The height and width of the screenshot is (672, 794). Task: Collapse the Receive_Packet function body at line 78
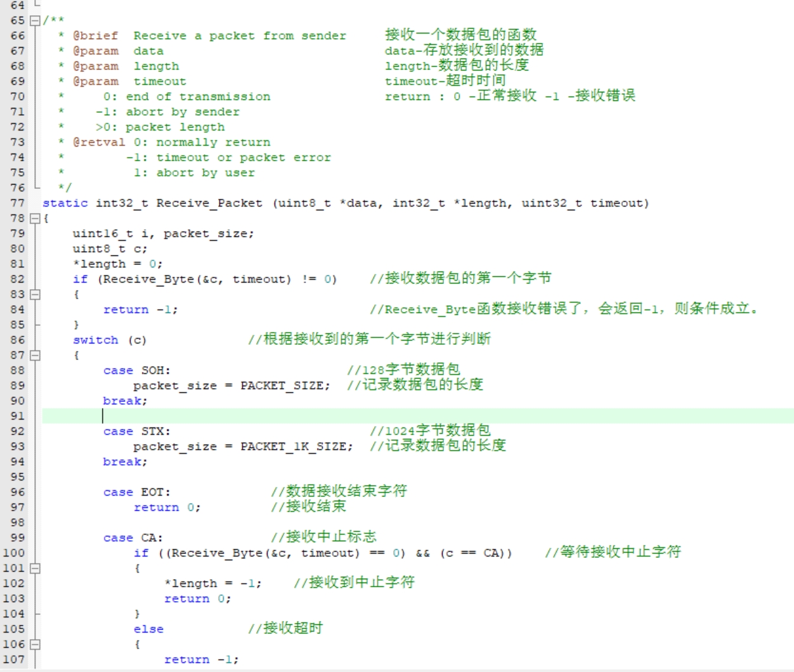click(x=36, y=218)
